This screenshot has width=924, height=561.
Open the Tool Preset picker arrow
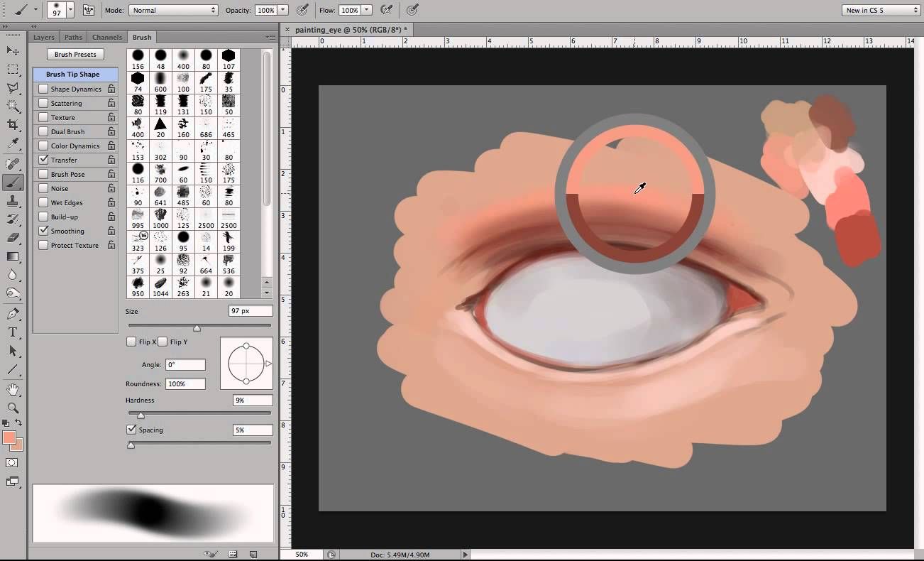[x=35, y=10]
